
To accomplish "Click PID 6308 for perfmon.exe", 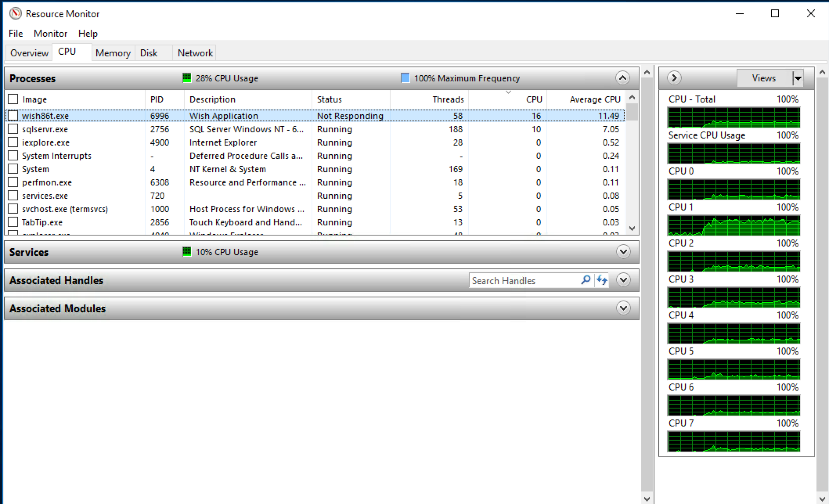I will [160, 182].
